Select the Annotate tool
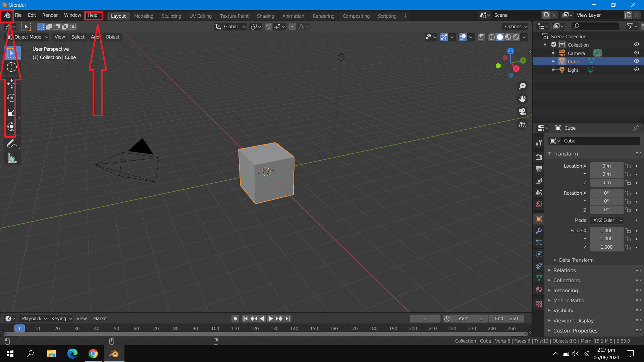The height and width of the screenshot is (362, 644). click(x=12, y=143)
